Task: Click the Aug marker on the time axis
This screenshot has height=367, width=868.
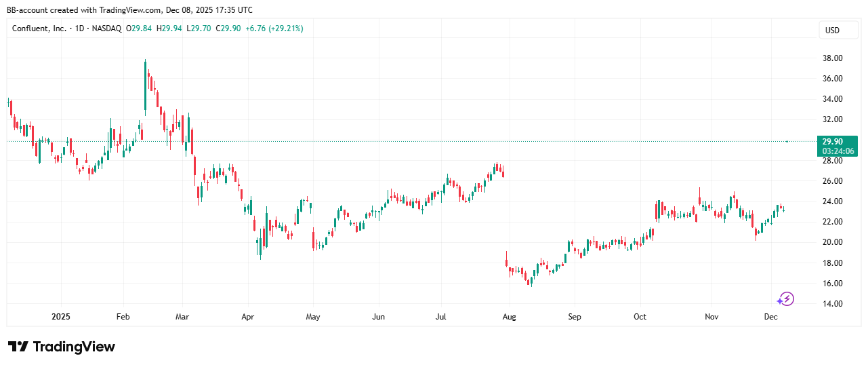Action: (510, 317)
